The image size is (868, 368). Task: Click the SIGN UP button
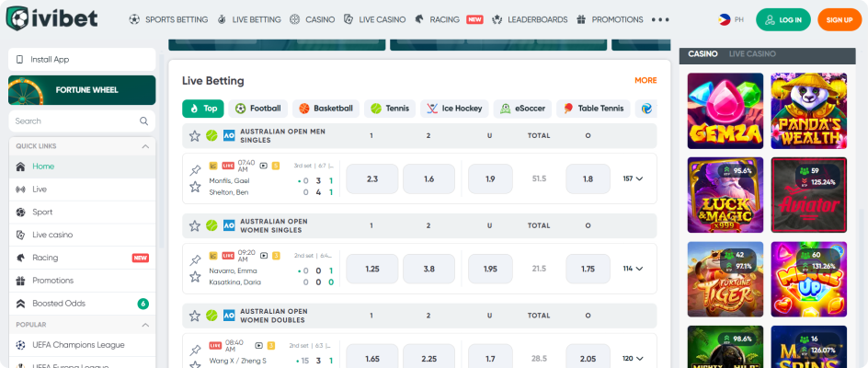click(x=839, y=19)
